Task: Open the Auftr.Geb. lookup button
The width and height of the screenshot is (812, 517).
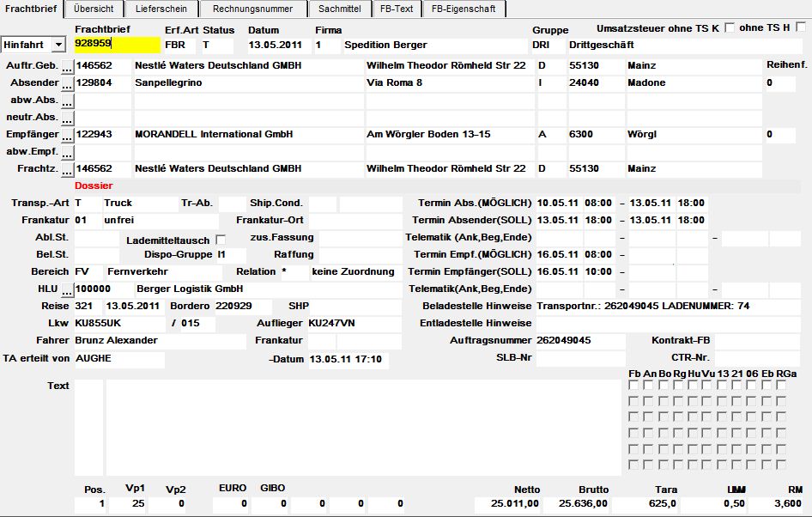Action: (67, 67)
